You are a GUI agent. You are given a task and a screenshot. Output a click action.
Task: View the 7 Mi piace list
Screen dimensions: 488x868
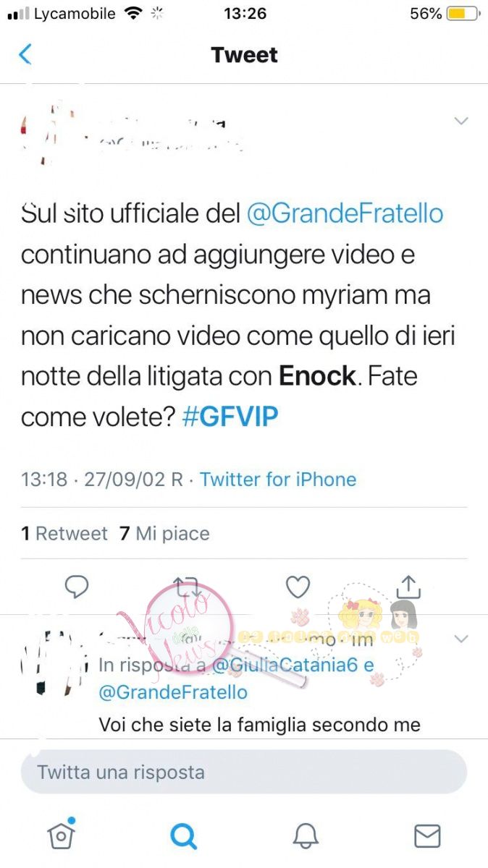(164, 534)
